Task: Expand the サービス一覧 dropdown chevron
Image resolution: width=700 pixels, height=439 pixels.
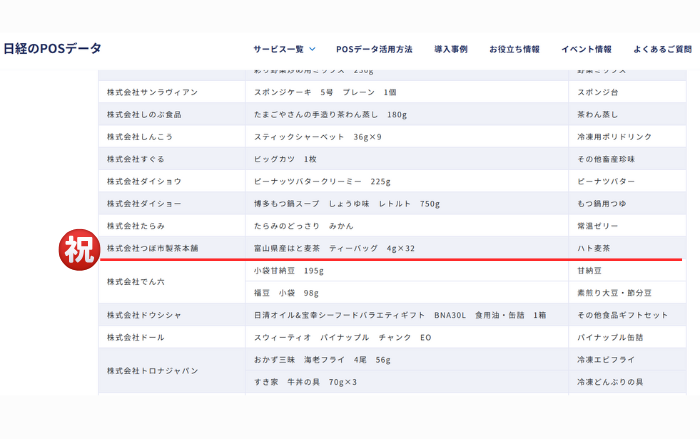Action: (x=312, y=49)
